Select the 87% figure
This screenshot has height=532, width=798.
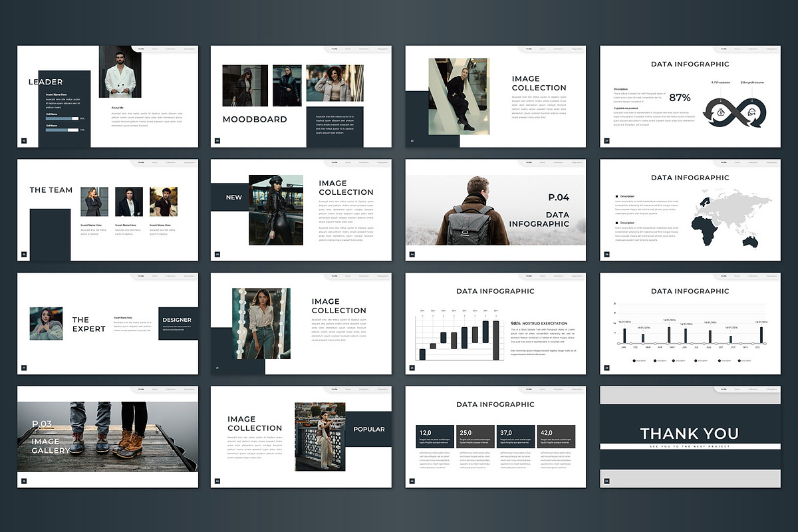[x=680, y=98]
